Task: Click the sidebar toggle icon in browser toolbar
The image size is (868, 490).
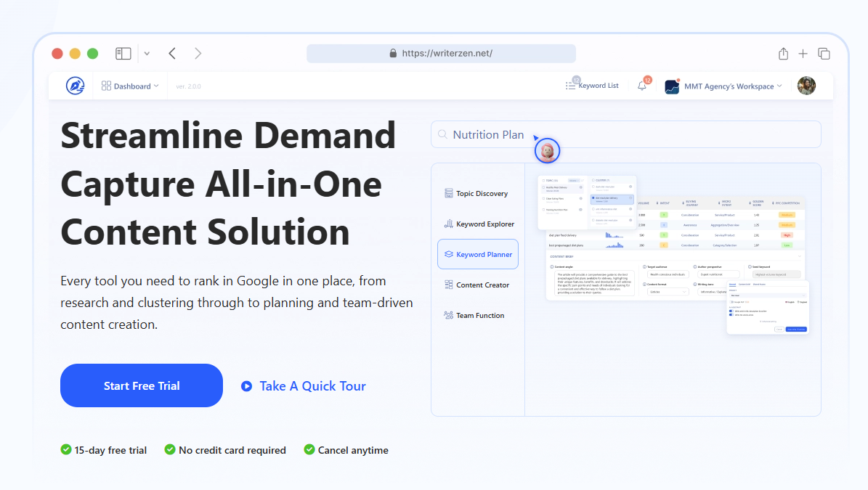Action: pyautogui.click(x=123, y=53)
